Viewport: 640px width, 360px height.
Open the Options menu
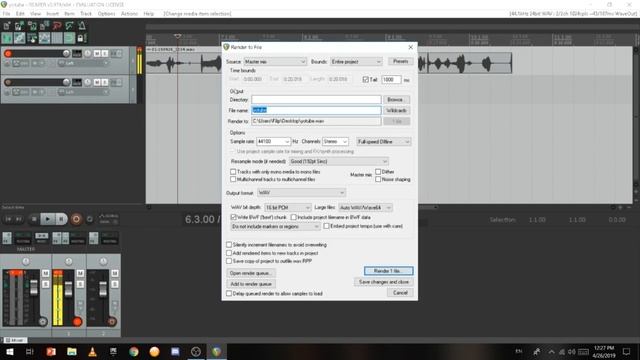coord(106,14)
